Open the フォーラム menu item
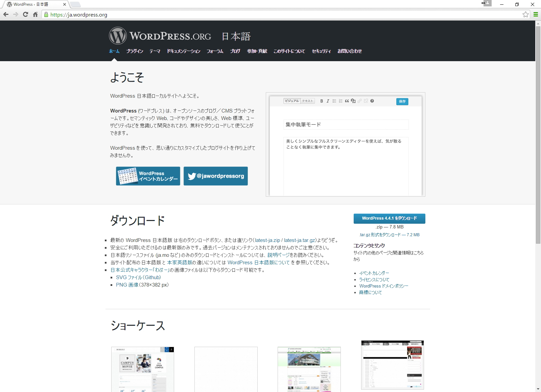Screen dimensions: 541x392 coord(215,51)
